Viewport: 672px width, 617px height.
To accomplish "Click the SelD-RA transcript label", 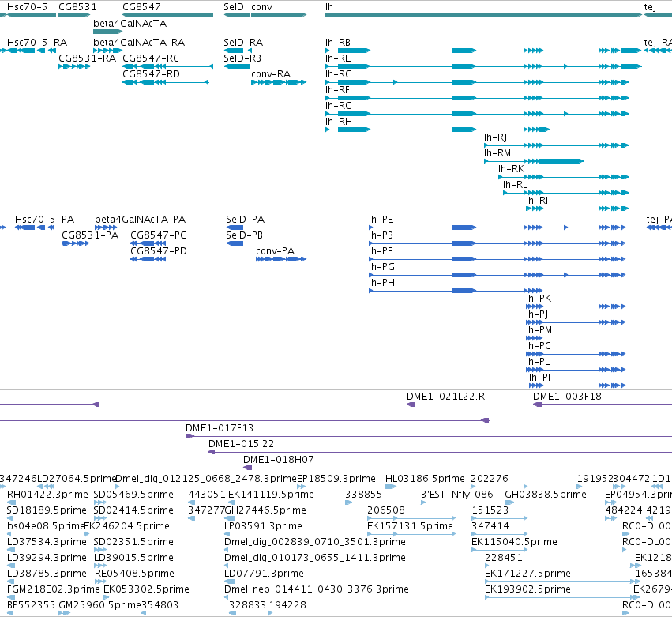I will (x=243, y=43).
